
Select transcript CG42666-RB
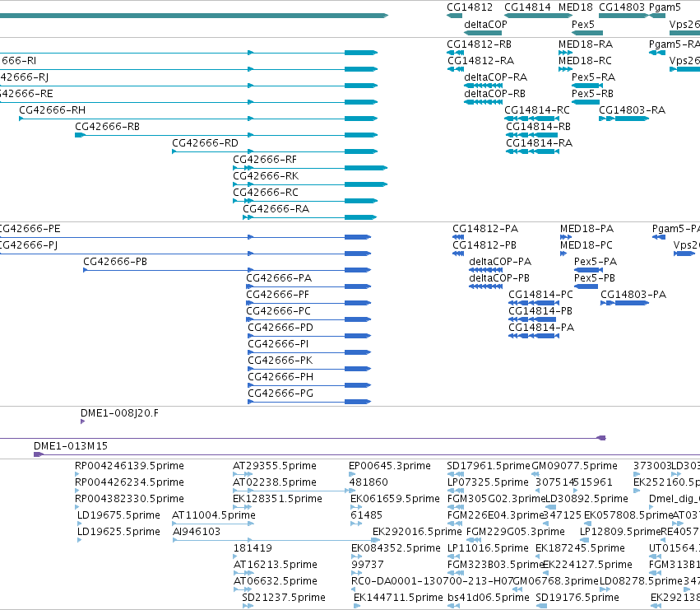107,127
